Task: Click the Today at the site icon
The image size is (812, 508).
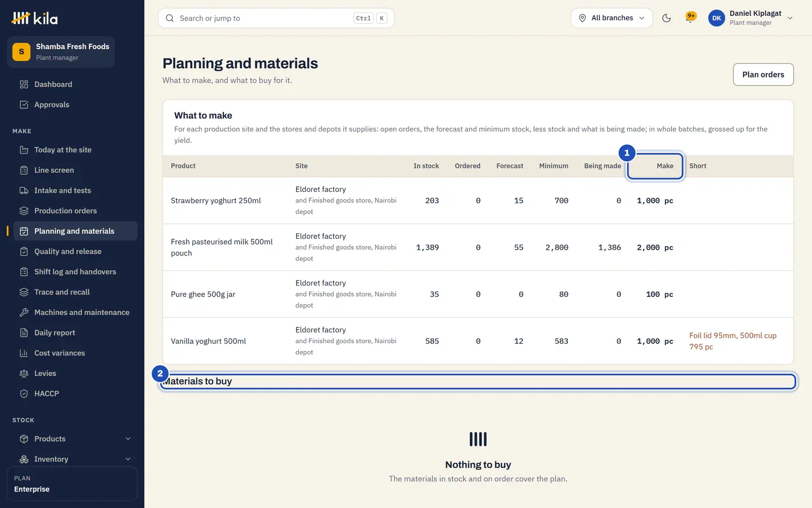Action: click(24, 150)
